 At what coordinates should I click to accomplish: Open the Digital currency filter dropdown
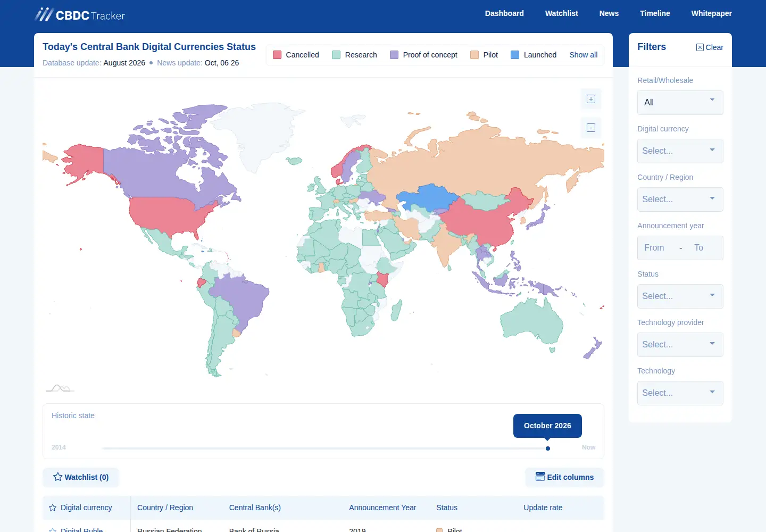point(680,151)
